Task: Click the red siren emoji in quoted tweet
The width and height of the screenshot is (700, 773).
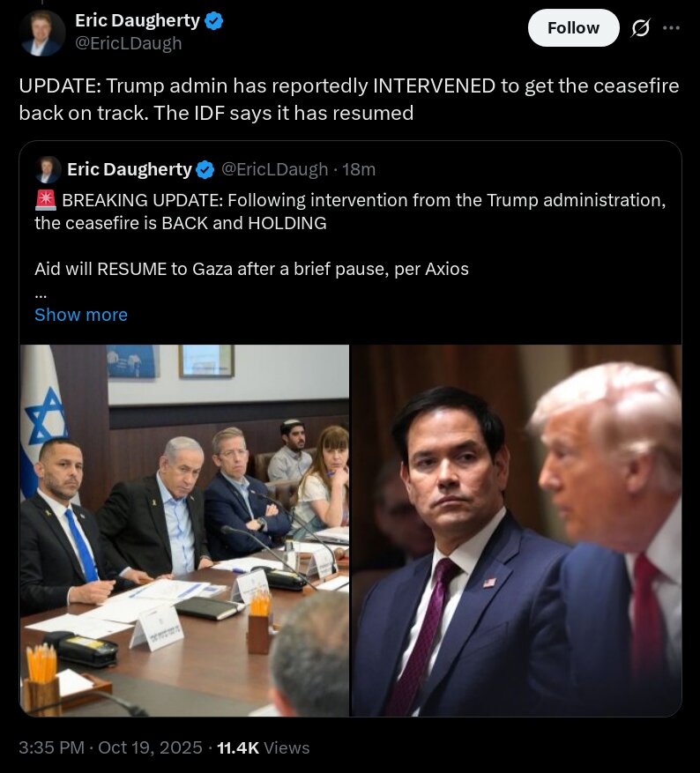Action: click(x=46, y=200)
